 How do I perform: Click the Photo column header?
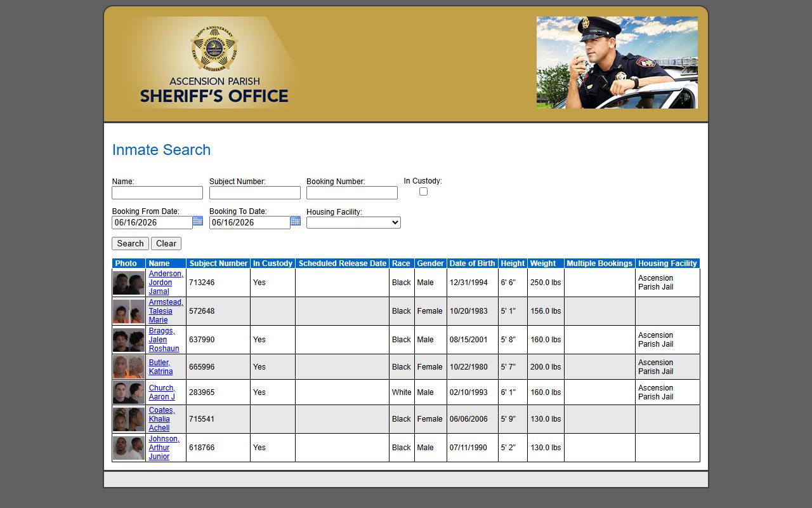(129, 263)
